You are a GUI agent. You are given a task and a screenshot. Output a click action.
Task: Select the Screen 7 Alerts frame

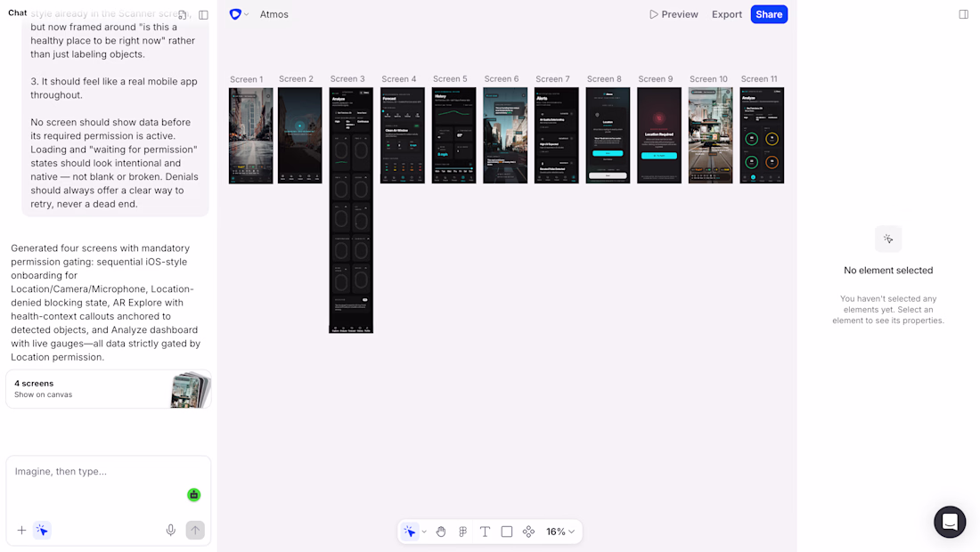tap(556, 135)
